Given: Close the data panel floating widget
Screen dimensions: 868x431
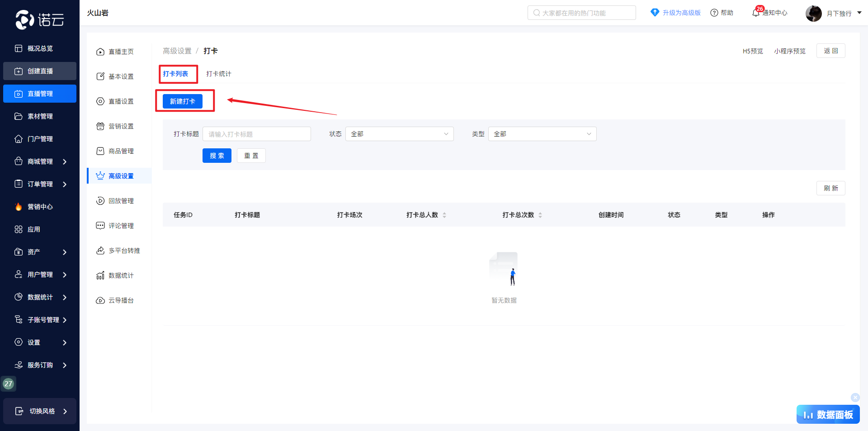Looking at the screenshot, I should (855, 397).
